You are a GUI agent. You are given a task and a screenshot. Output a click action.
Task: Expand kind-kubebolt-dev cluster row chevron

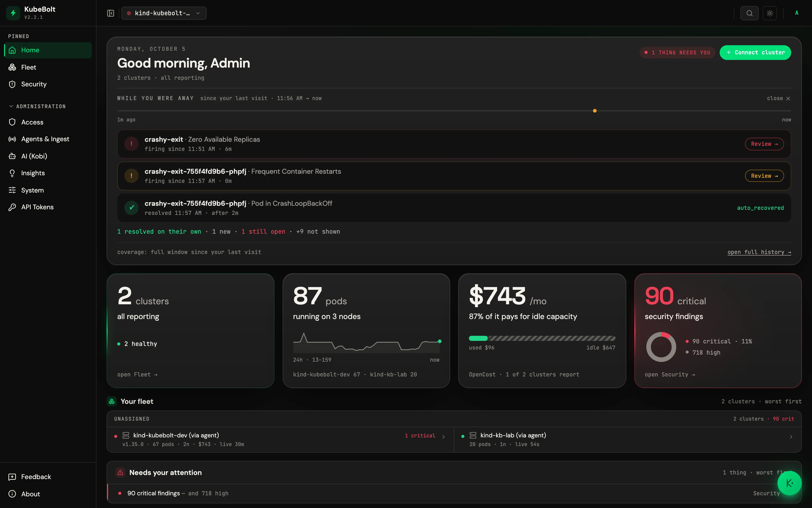[x=443, y=437]
